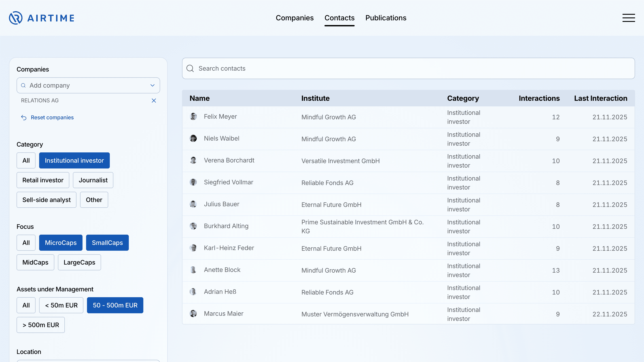Select the > 500m EUR assets filter
644x362 pixels.
(x=40, y=325)
